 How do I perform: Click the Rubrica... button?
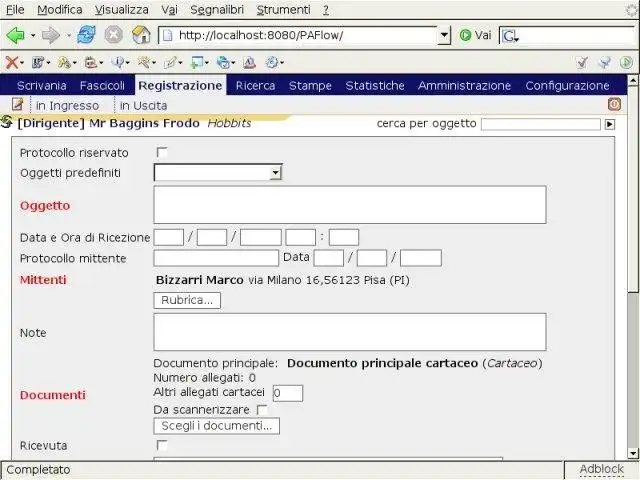tap(187, 300)
